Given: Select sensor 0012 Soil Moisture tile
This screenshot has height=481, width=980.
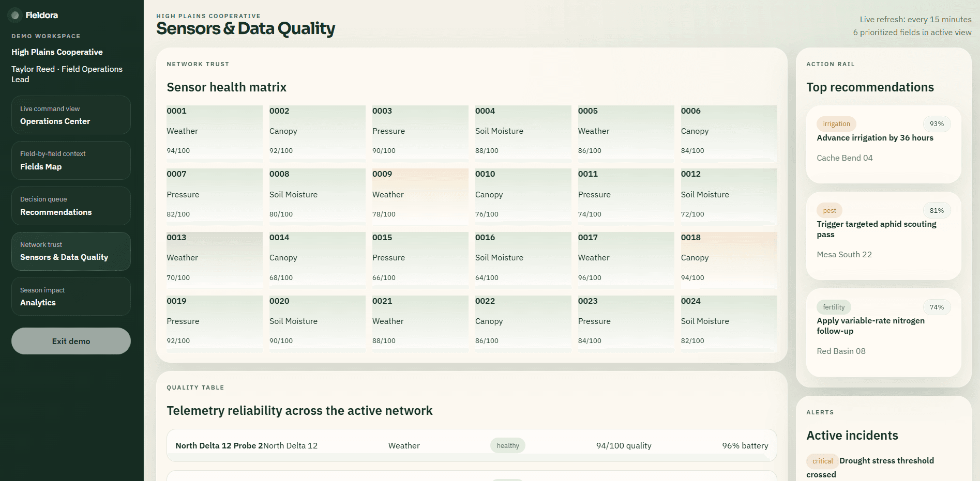Looking at the screenshot, I should (x=729, y=197).
